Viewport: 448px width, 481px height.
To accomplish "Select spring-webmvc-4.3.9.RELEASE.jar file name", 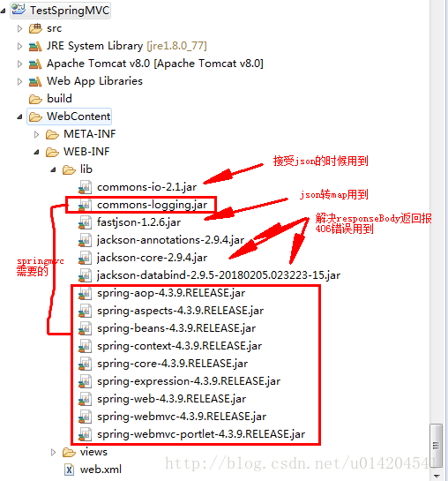I will click(182, 417).
